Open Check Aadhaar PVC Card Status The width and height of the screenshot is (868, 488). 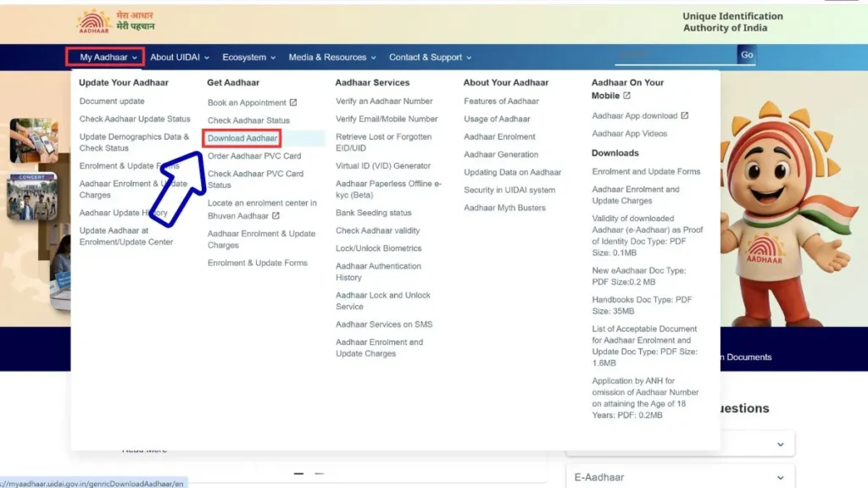[x=256, y=180]
